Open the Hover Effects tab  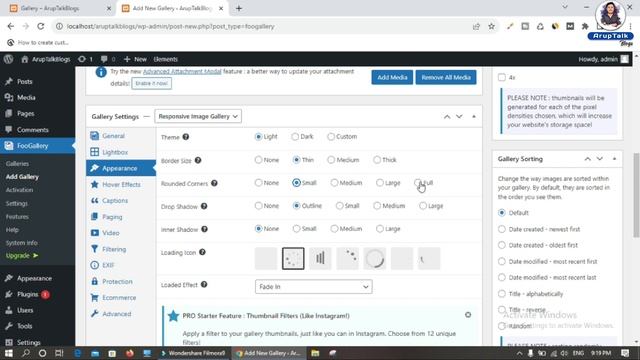[121, 184]
